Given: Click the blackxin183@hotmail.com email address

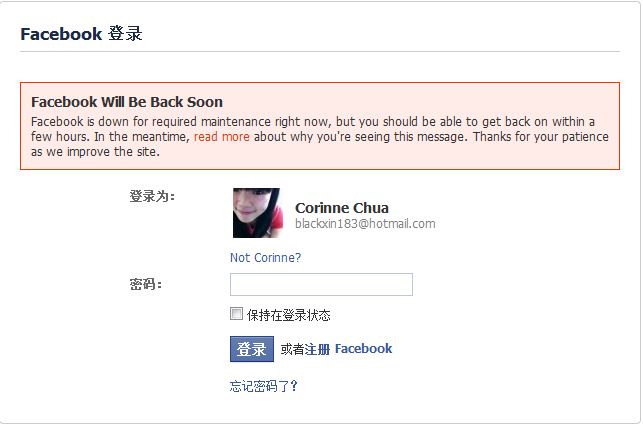Looking at the screenshot, I should coord(365,224).
